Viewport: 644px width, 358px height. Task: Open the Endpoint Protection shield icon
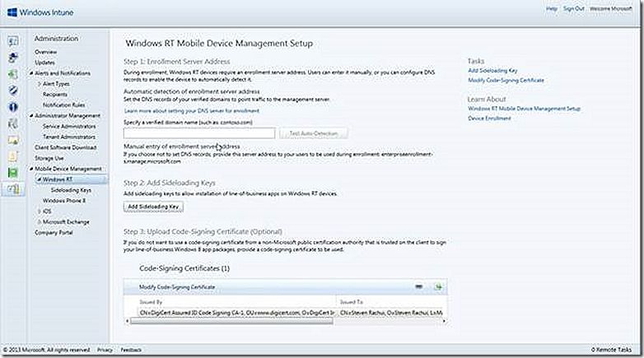tap(13, 91)
